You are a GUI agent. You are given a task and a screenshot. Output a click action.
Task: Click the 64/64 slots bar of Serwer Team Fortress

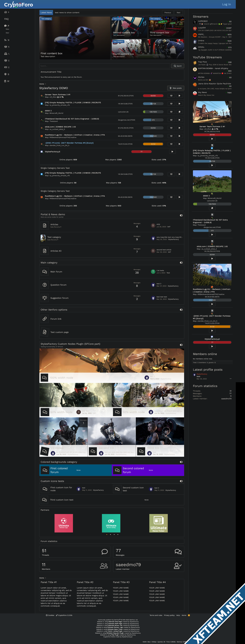click(x=153, y=96)
